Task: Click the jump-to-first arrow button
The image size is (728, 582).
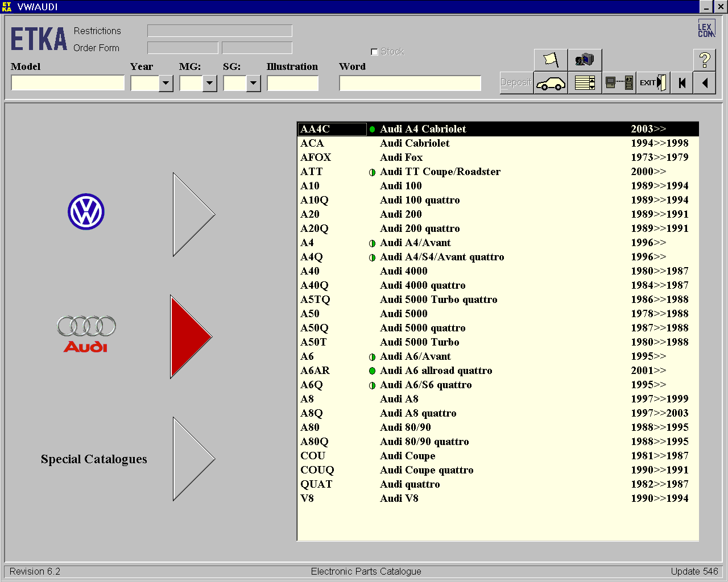Action: click(682, 83)
